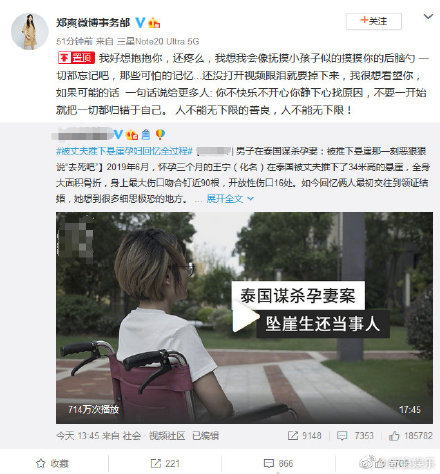Expand the post options chevron
The image size is (440, 474).
428,16
